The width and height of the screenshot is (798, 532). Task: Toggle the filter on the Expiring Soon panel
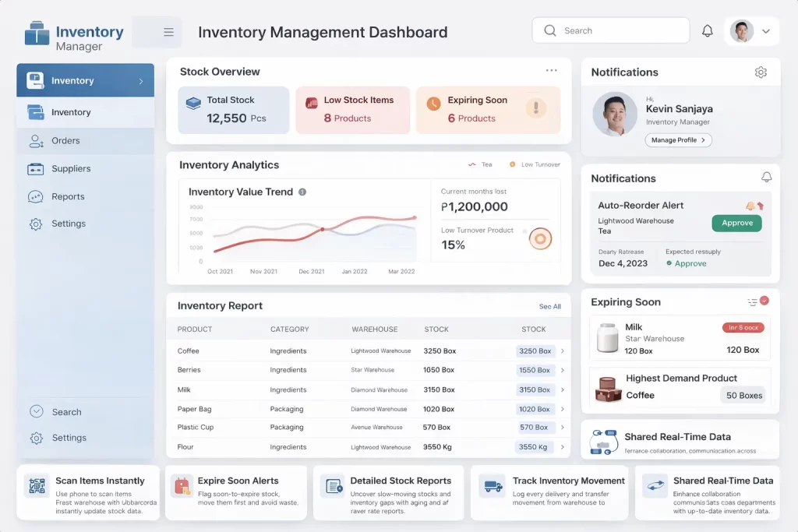753,301
